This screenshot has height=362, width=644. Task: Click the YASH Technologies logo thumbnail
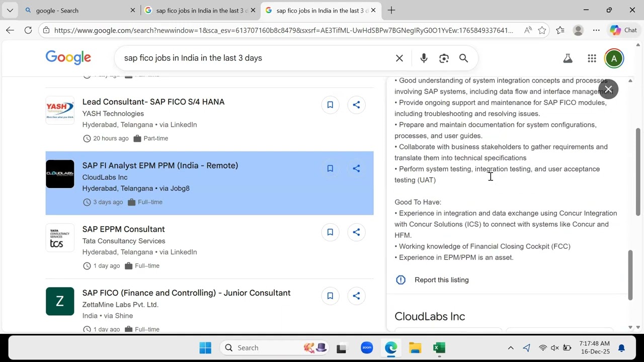click(x=60, y=110)
